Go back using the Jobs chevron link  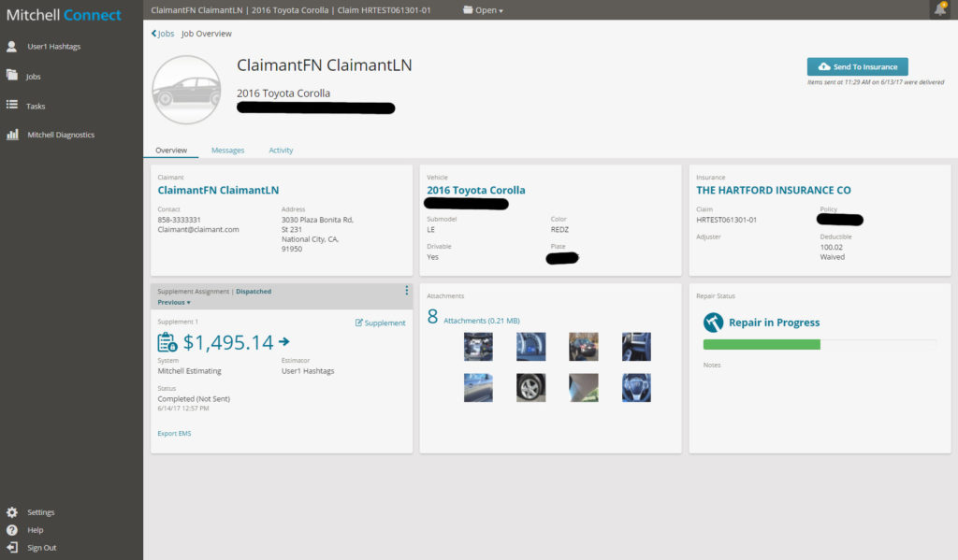[x=163, y=34]
